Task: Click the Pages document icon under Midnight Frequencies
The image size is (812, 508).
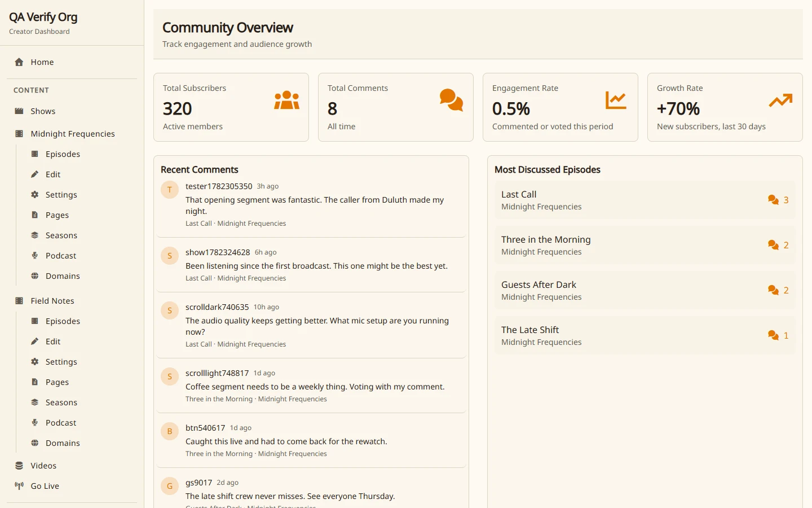Action: pyautogui.click(x=34, y=215)
